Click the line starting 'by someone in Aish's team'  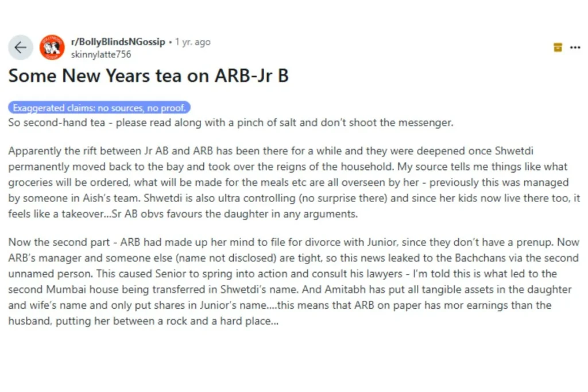(294, 198)
